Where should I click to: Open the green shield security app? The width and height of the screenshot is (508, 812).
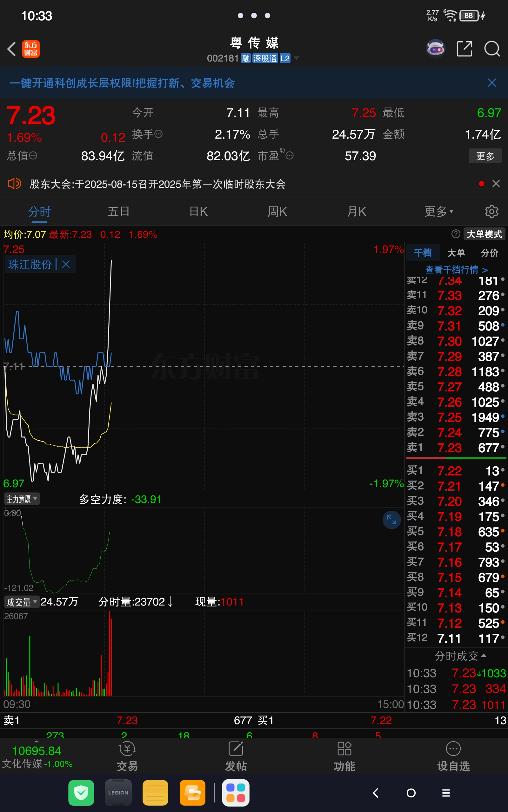(x=81, y=793)
